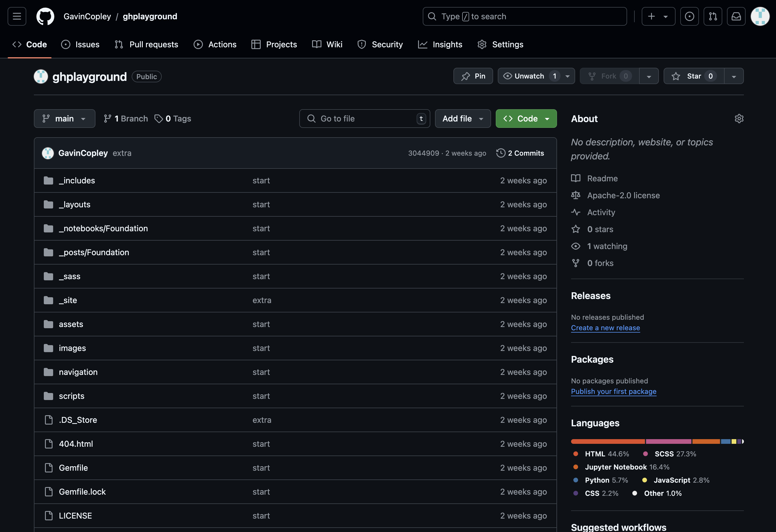This screenshot has height=532, width=776.
Task: Click the GitHub Octocat logo
Action: 45,16
